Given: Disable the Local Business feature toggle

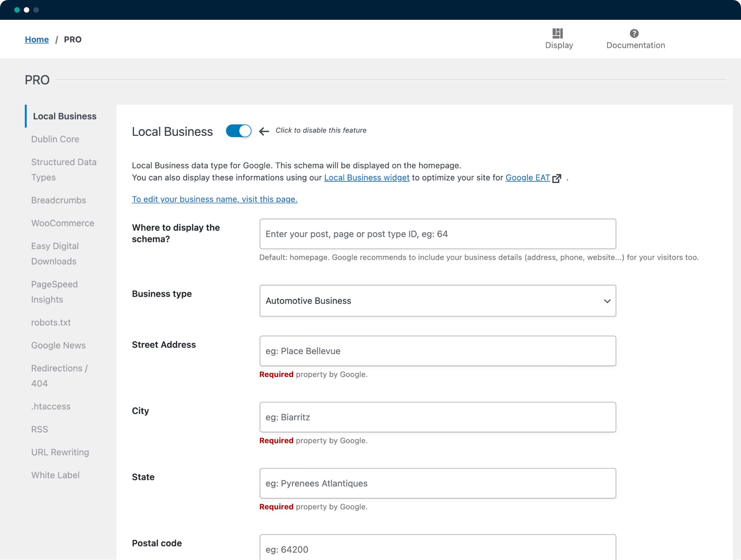Looking at the screenshot, I should pos(239,131).
